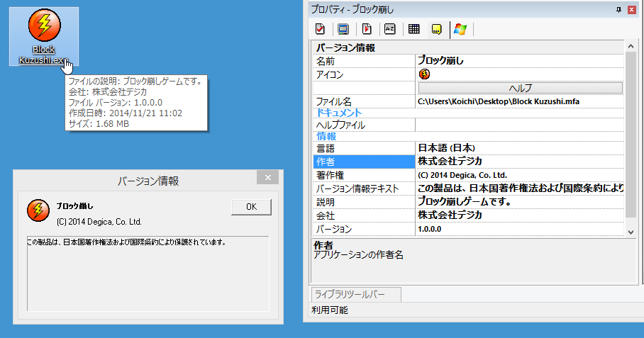Screen dimensions: 644x338
Task: Click the プロパティ - ブロック崩し panel title
Action: click(352, 9)
